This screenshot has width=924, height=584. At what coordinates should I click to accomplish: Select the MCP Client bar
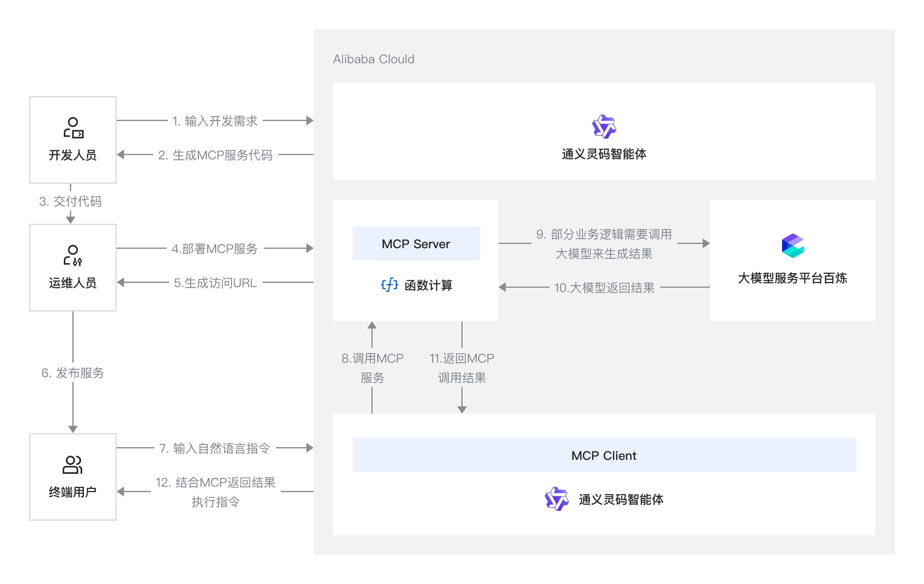(604, 455)
